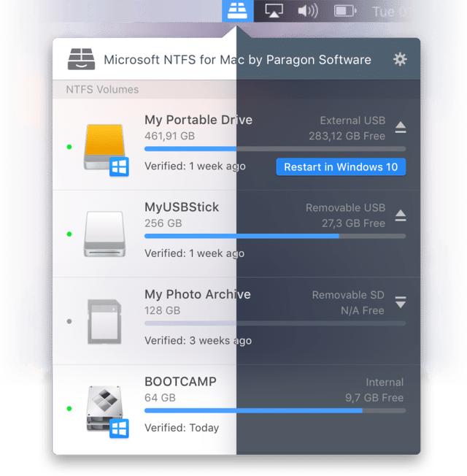Select the white MyUSBStick drive icon
The height and width of the screenshot is (476, 467).
[104, 234]
